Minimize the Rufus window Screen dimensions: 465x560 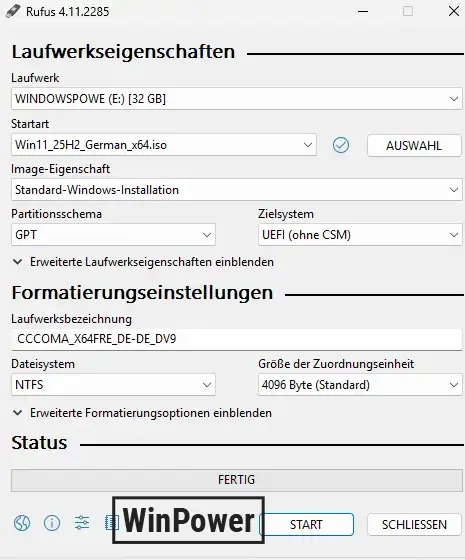(363, 11)
